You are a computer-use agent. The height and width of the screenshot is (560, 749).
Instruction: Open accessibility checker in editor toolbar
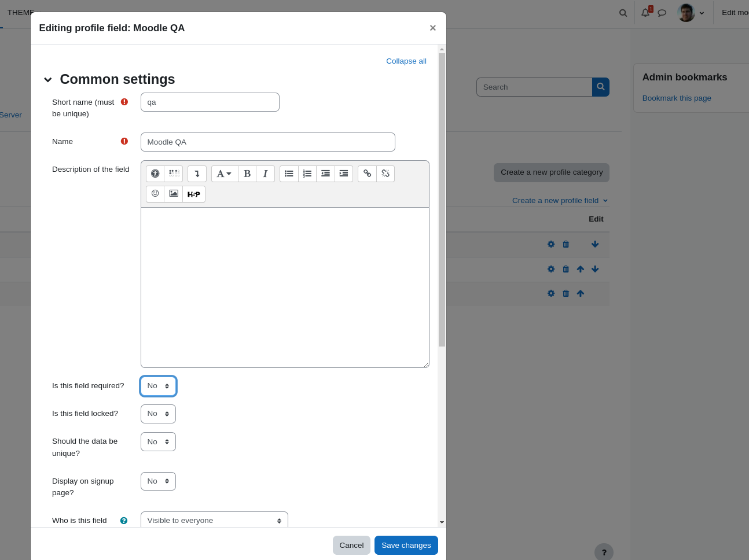(x=155, y=174)
